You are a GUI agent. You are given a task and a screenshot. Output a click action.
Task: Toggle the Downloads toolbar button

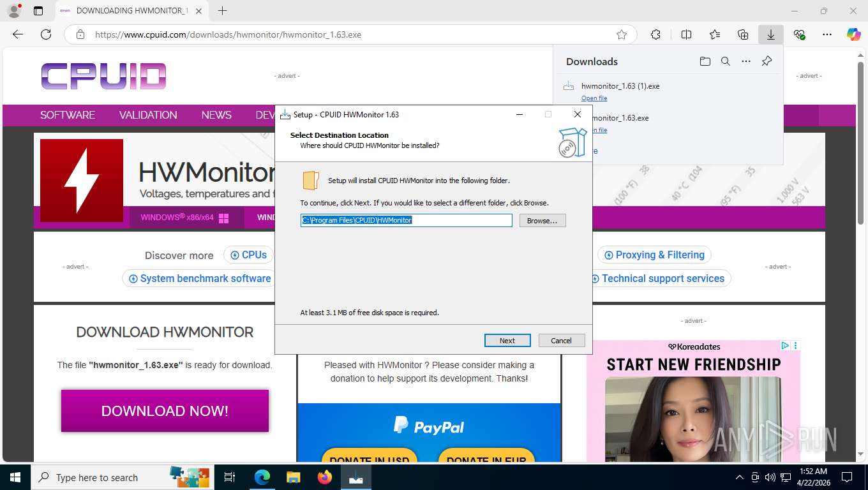pyautogui.click(x=771, y=34)
